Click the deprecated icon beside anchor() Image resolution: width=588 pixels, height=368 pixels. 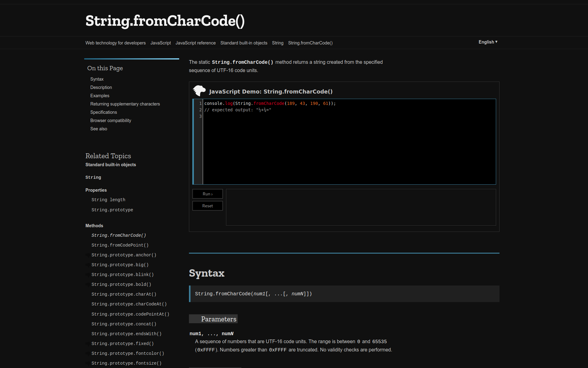point(88,255)
